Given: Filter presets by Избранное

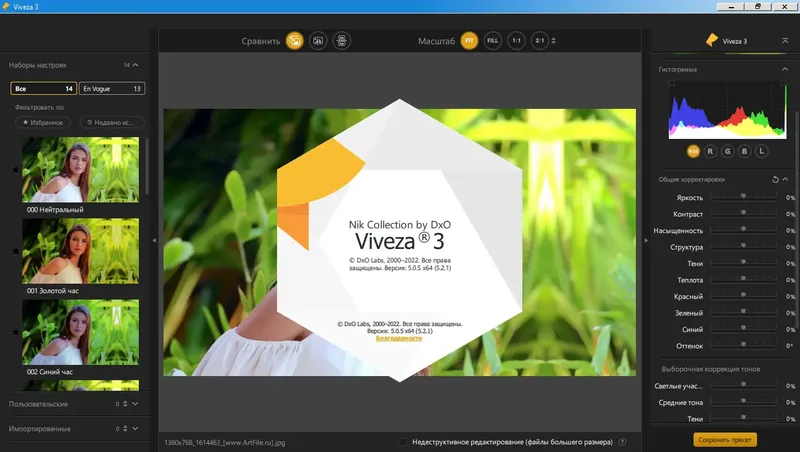Looking at the screenshot, I should [43, 122].
